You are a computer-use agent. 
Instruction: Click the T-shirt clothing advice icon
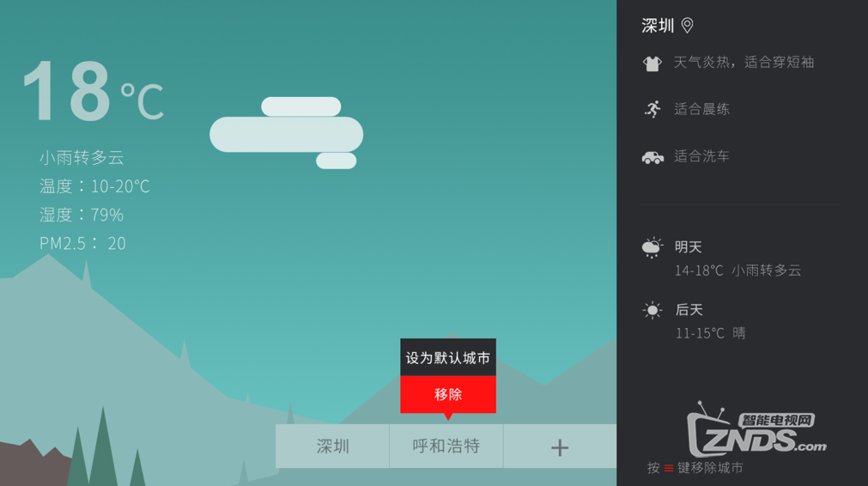653,63
